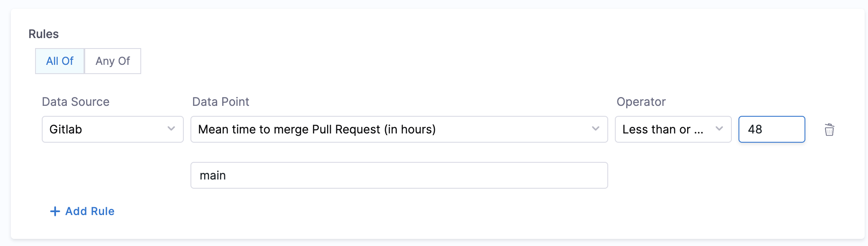
Task: Click the Operator column label
Action: click(x=641, y=102)
